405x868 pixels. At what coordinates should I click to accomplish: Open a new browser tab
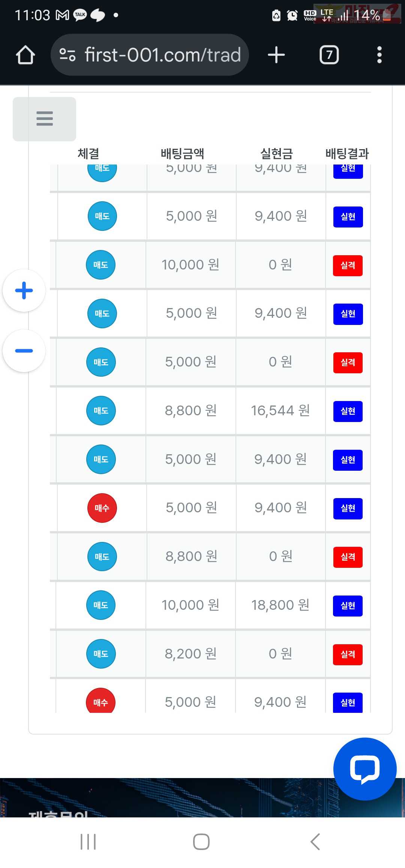276,55
